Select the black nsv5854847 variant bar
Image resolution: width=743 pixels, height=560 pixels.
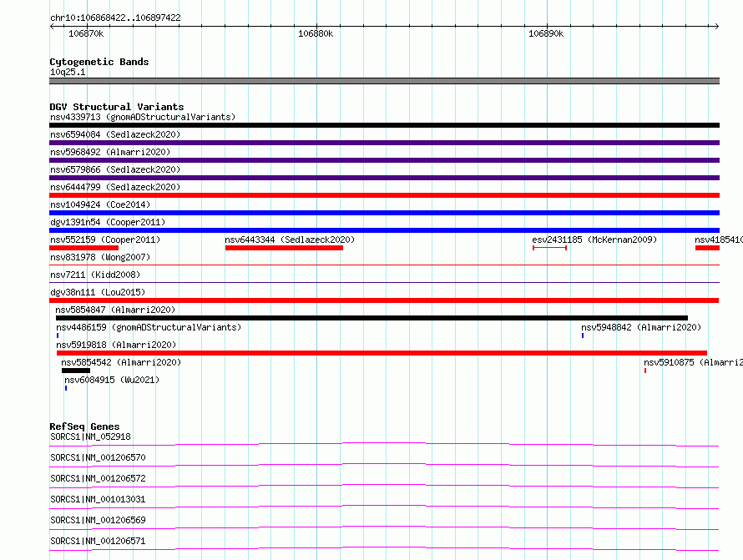pyautogui.click(x=372, y=318)
